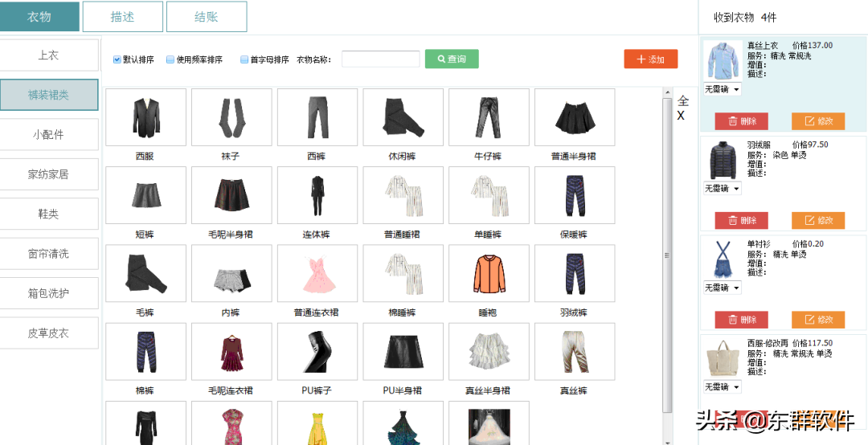
Task: Open the 皮草皮衣 category
Action: click(x=49, y=333)
